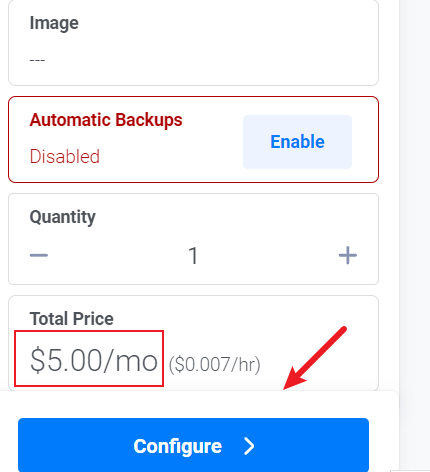Enable Automatic Backups
This screenshot has width=430, height=472.
pos(297,142)
